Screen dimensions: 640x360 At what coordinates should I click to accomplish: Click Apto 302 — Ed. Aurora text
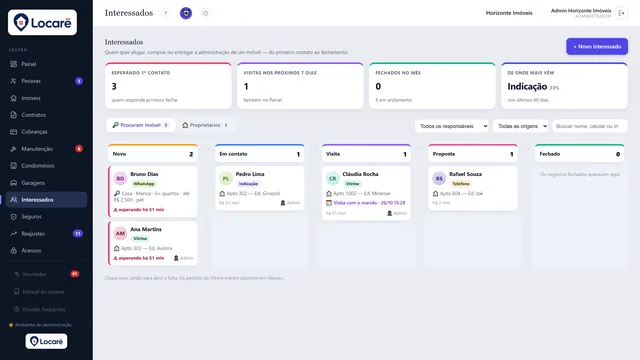[x=146, y=248]
